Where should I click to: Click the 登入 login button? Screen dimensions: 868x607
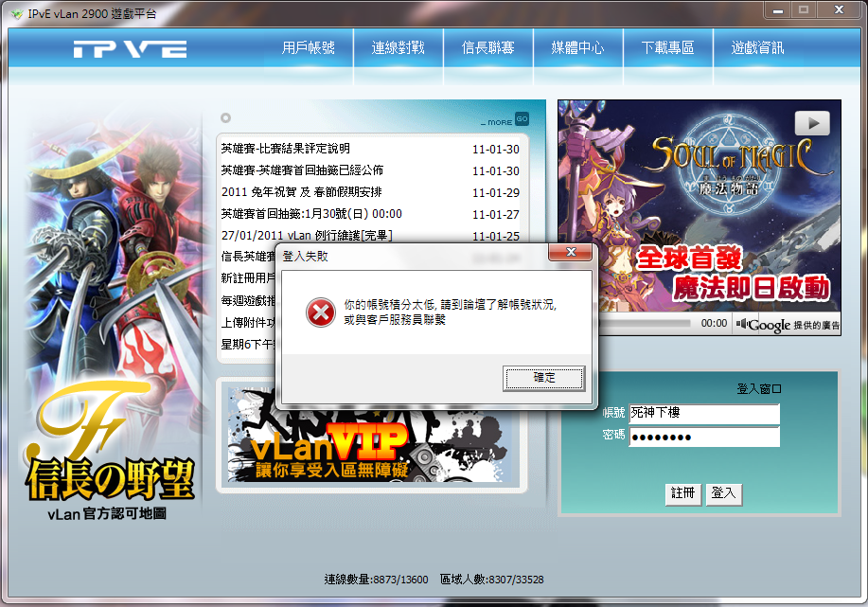723,493
